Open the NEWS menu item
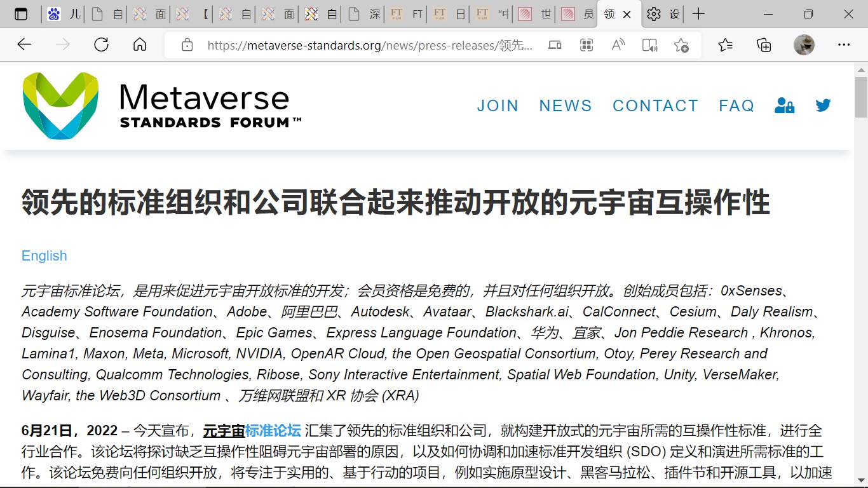 [566, 105]
